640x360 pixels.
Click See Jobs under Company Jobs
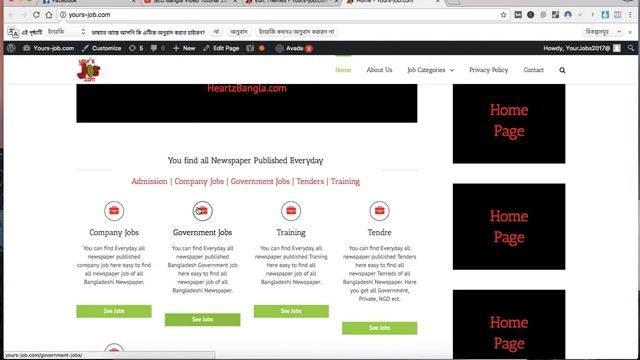[114, 311]
